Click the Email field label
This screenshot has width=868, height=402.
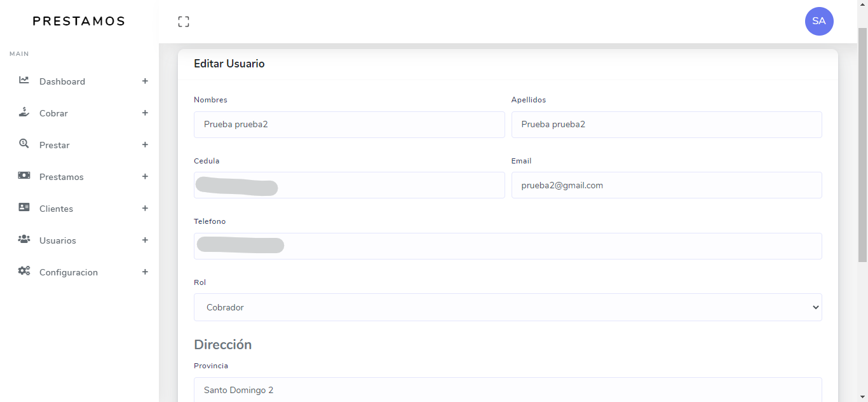[522, 161]
